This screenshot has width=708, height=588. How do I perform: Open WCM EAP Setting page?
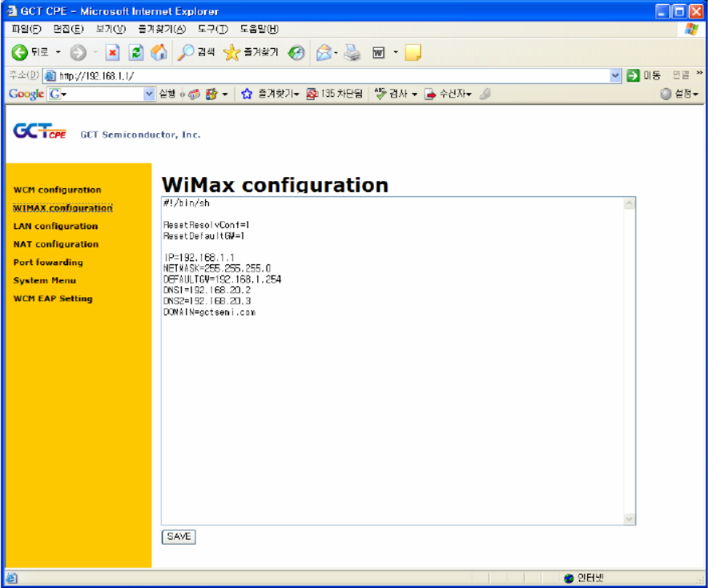pyautogui.click(x=53, y=298)
